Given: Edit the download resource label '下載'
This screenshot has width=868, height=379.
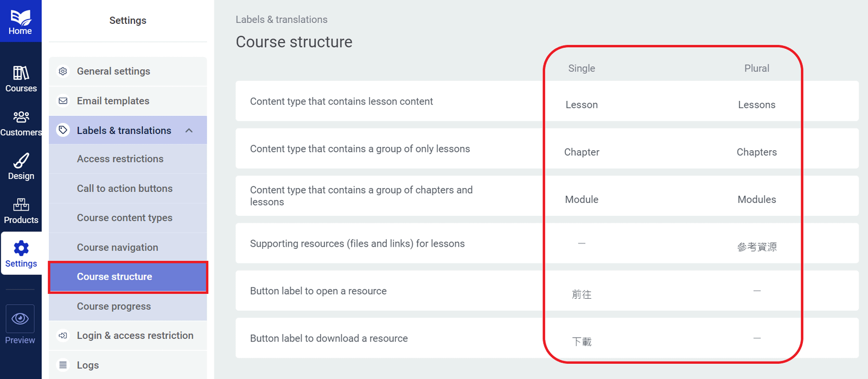Looking at the screenshot, I should click(582, 342).
